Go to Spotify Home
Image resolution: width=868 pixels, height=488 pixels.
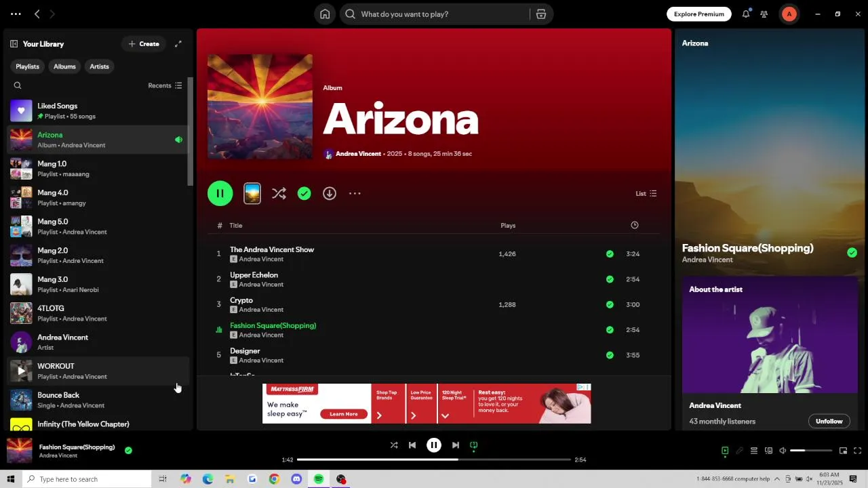tap(325, 14)
